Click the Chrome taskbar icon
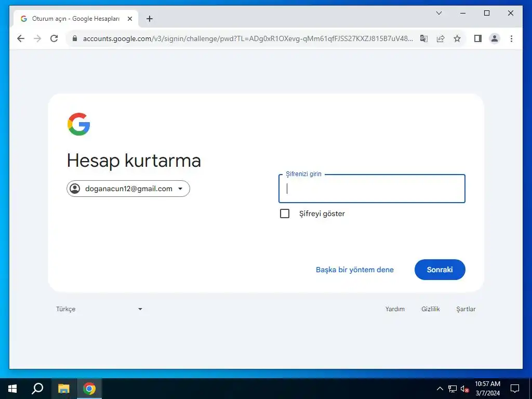The width and height of the screenshot is (532, 399). (x=89, y=389)
